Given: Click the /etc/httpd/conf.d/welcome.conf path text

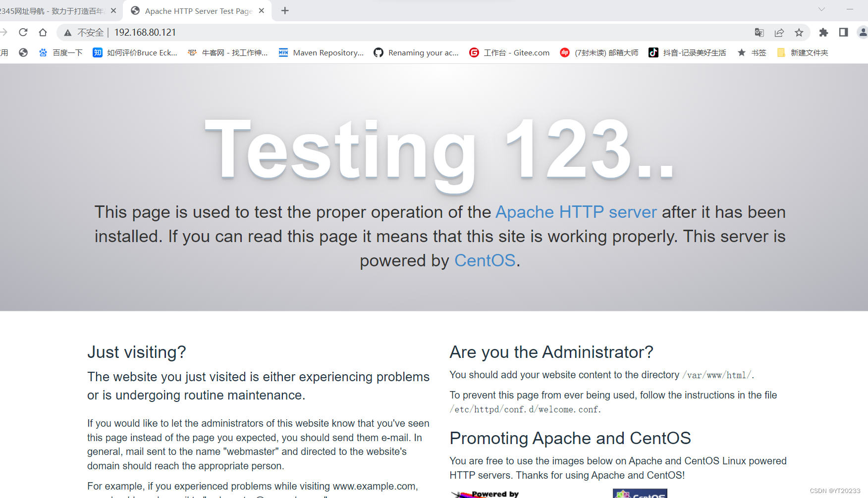Looking at the screenshot, I should [x=524, y=409].
